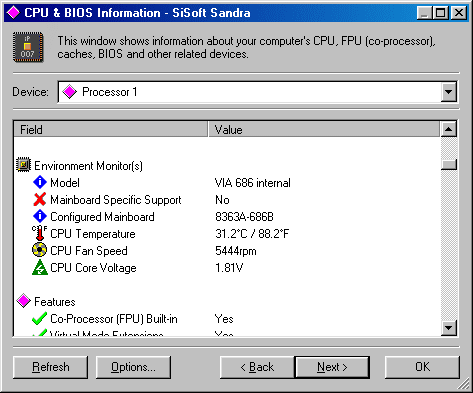
Task: Open the Options... button
Action: point(133,367)
